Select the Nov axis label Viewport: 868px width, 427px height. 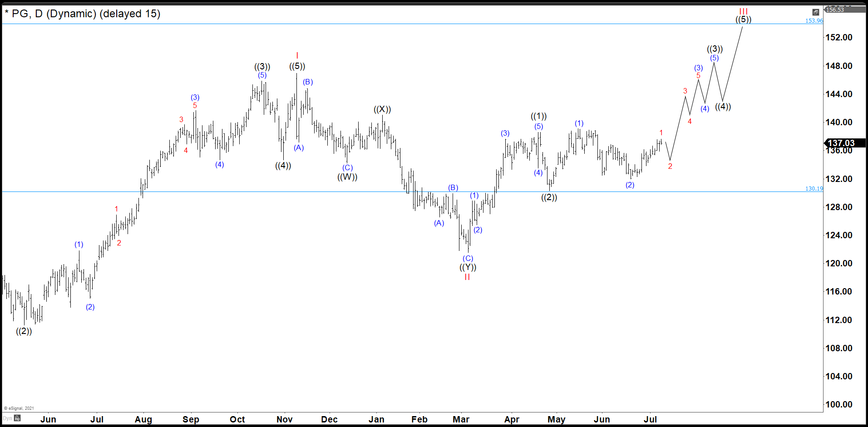(284, 420)
